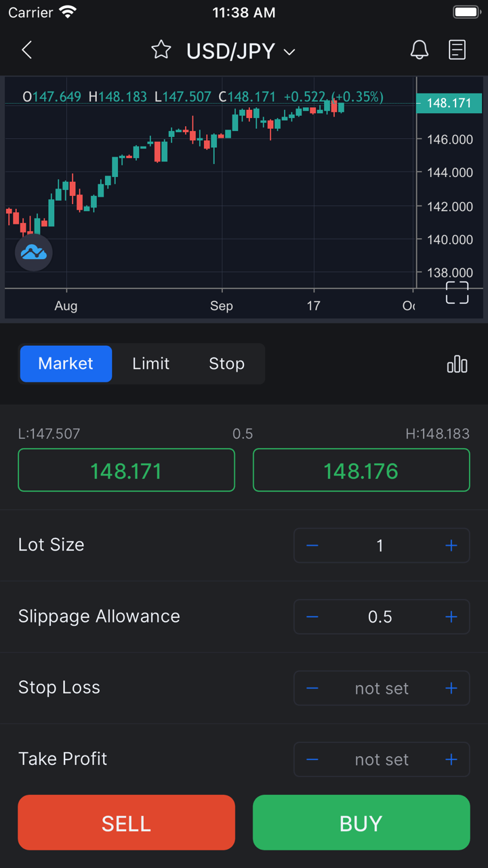The width and height of the screenshot is (488, 868).
Task: Increase Slippage Allowance with plus
Action: (x=451, y=617)
